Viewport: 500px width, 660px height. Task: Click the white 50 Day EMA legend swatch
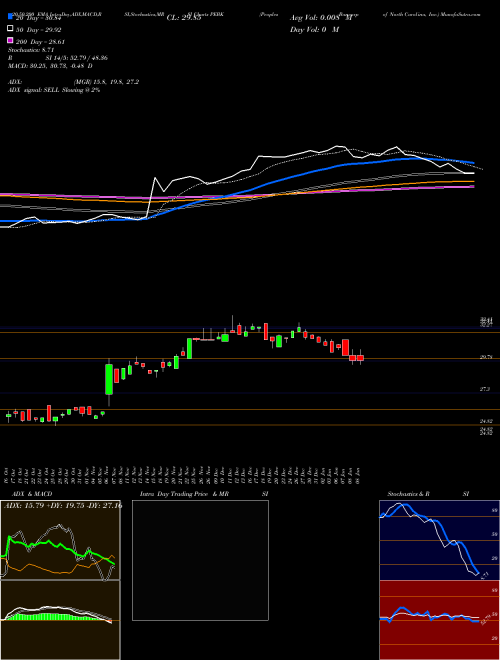point(10,29)
